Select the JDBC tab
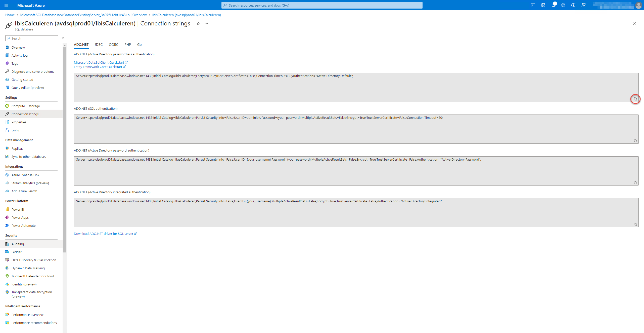Viewport: 644px width, 333px height. pyautogui.click(x=98, y=44)
